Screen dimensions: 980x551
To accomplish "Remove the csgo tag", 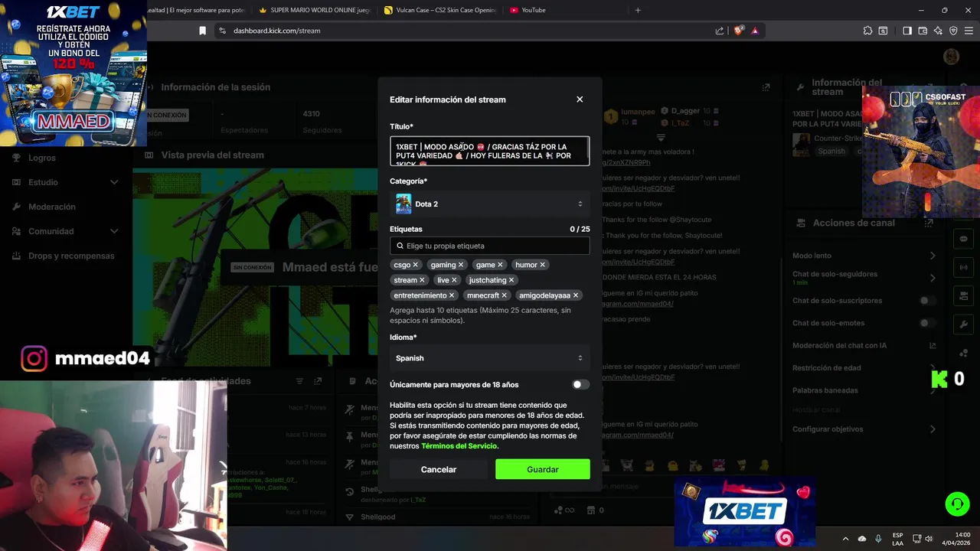I will point(416,265).
